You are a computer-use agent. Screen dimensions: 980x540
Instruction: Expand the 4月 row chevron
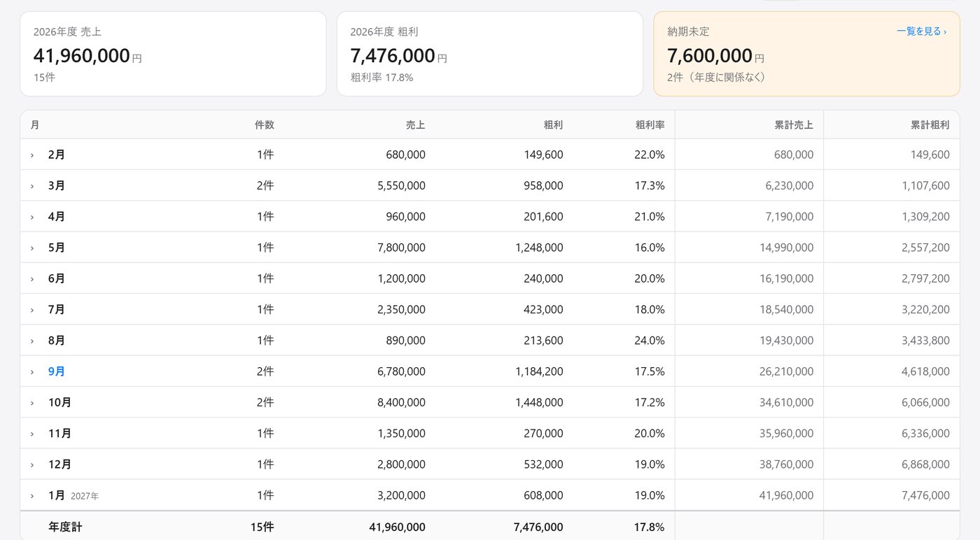pos(32,217)
